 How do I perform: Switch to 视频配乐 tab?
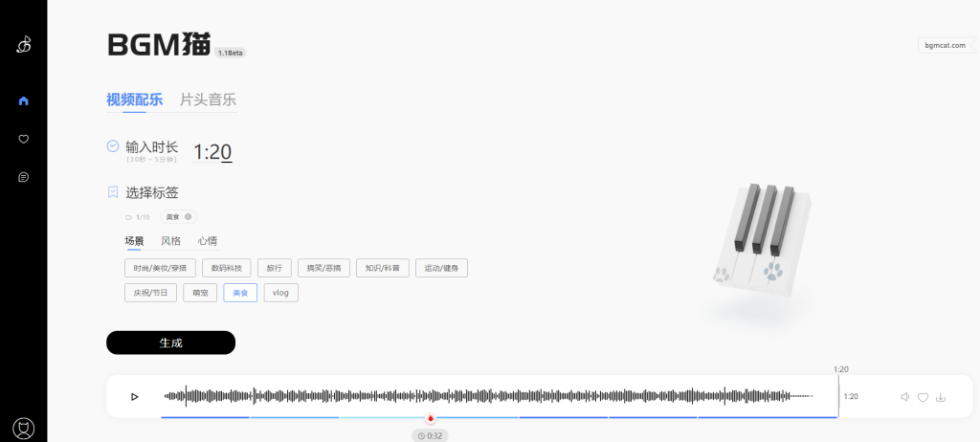(134, 99)
